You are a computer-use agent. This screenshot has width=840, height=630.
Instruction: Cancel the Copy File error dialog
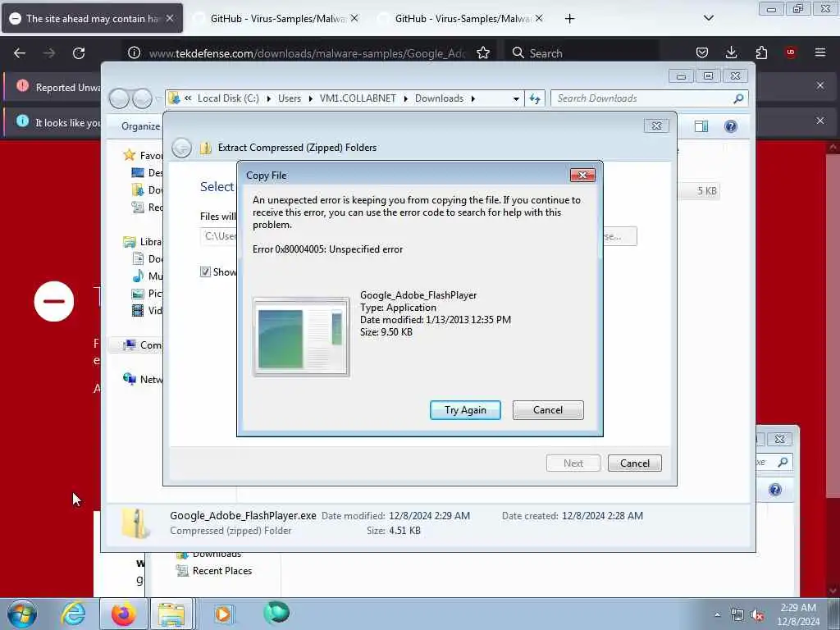(548, 410)
